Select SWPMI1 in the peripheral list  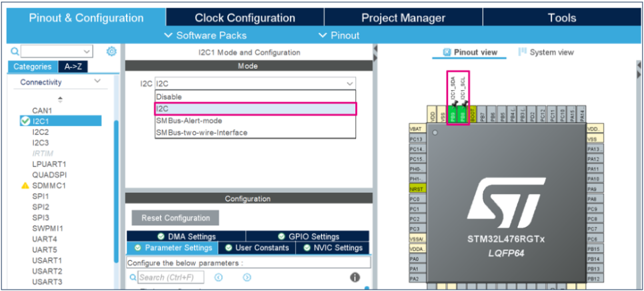point(47,228)
